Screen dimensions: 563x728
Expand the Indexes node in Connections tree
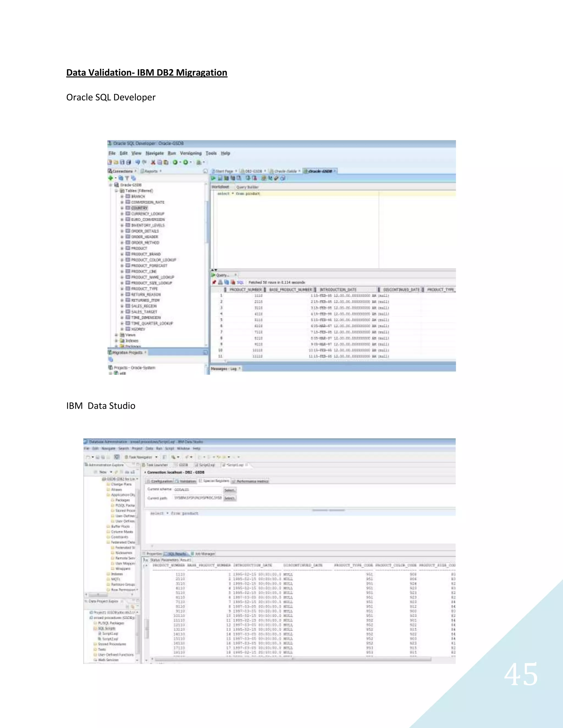[116, 341]
